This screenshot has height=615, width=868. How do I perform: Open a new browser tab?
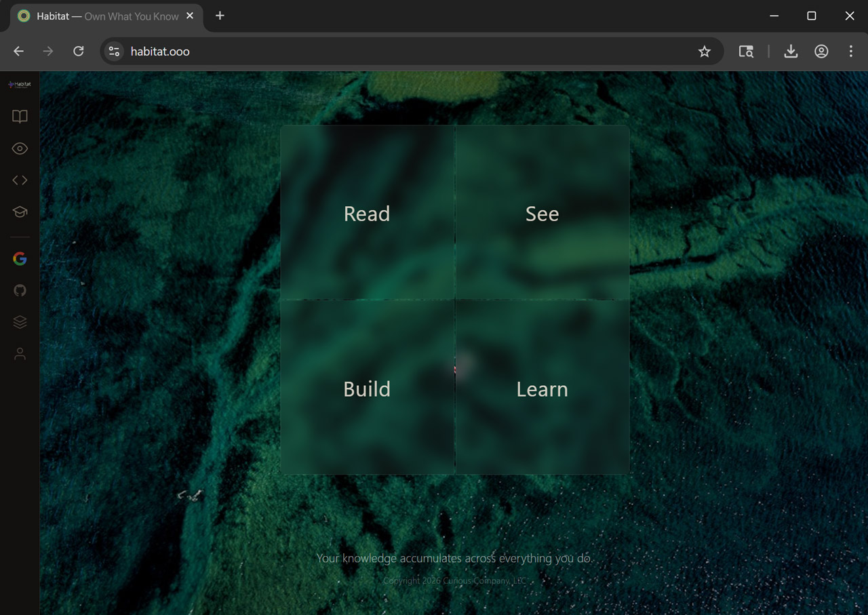tap(220, 16)
